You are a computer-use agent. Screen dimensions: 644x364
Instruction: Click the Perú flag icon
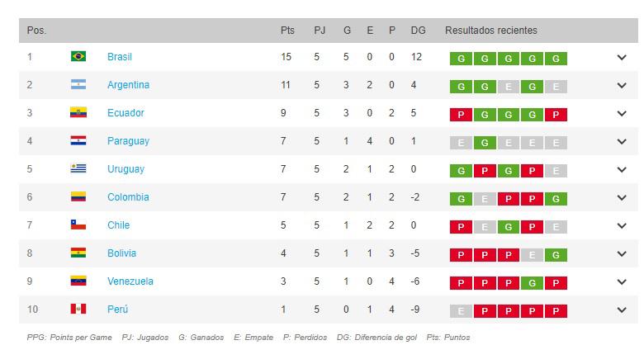pyautogui.click(x=78, y=310)
